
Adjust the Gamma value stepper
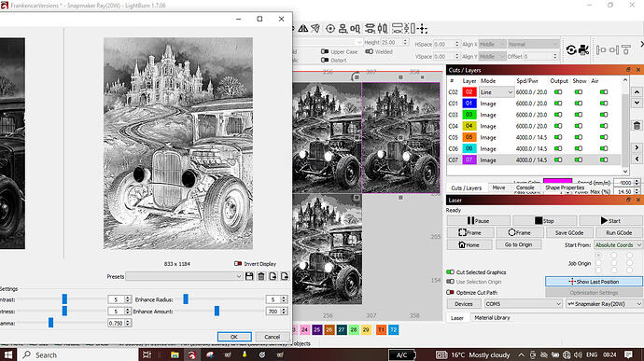pos(128,323)
